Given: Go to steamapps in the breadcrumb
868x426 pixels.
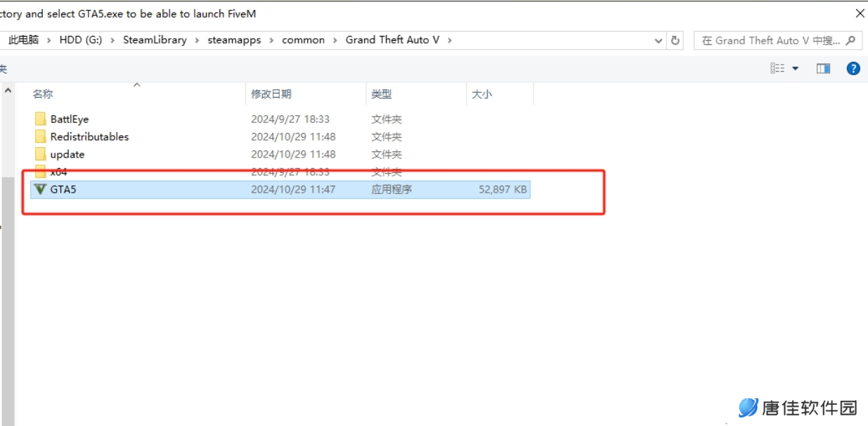Looking at the screenshot, I should tap(234, 40).
